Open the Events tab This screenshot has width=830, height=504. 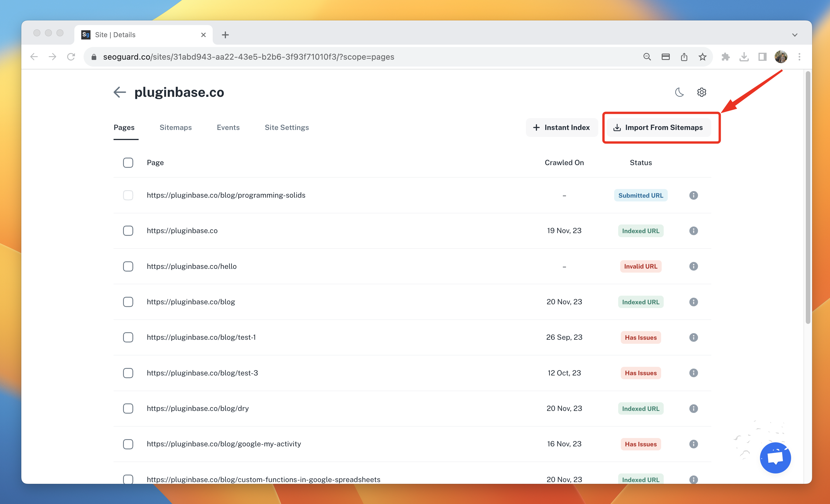coord(228,127)
